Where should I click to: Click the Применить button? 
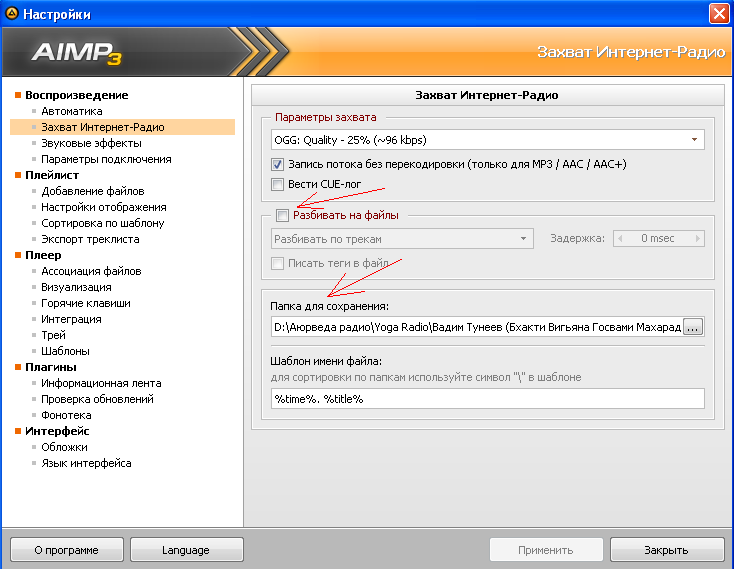click(546, 550)
